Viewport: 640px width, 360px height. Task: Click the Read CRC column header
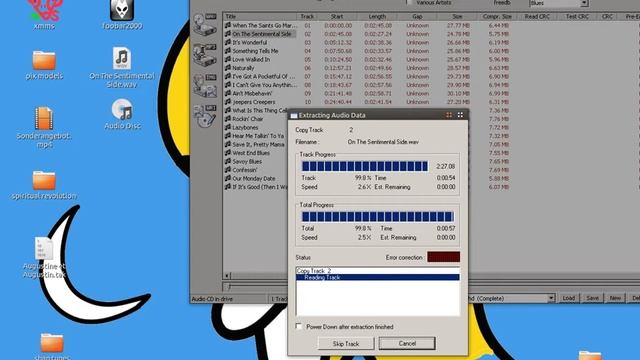click(537, 17)
